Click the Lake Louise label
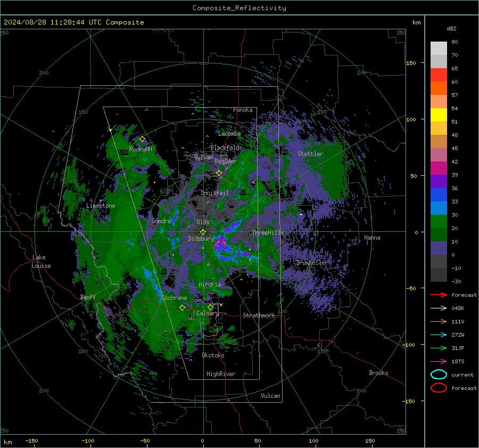This screenshot has width=479, height=448. 42,262
